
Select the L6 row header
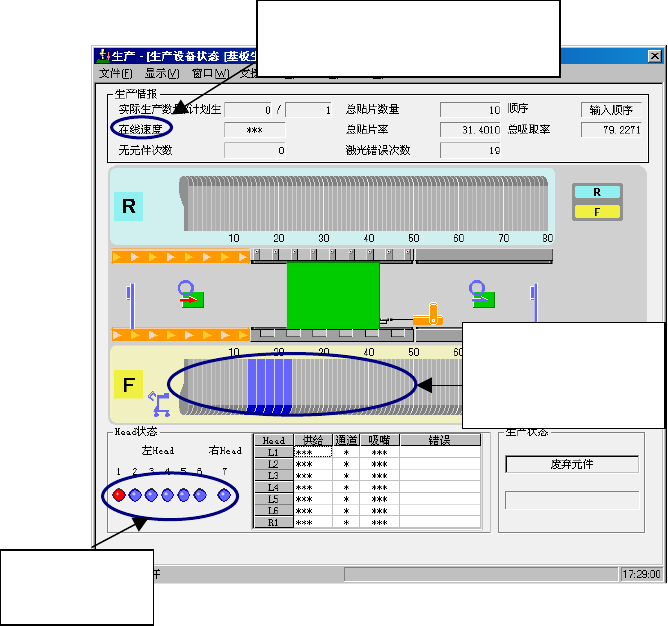(x=274, y=511)
